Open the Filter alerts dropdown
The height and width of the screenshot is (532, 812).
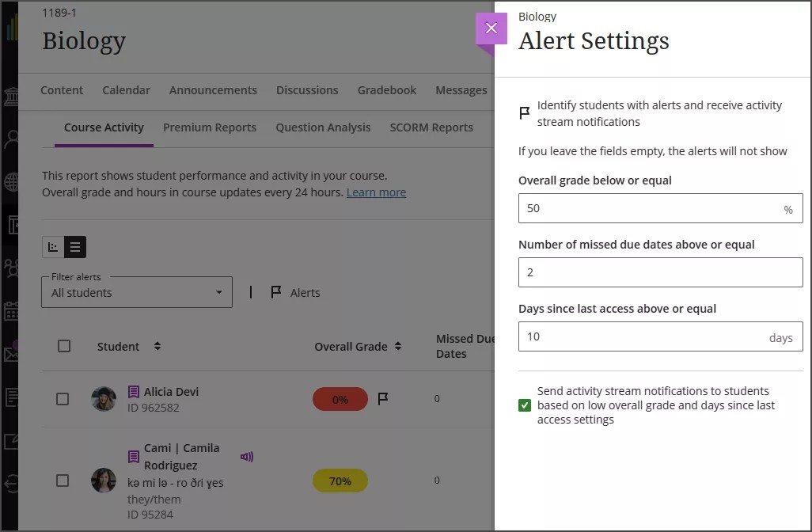pyautogui.click(x=136, y=293)
